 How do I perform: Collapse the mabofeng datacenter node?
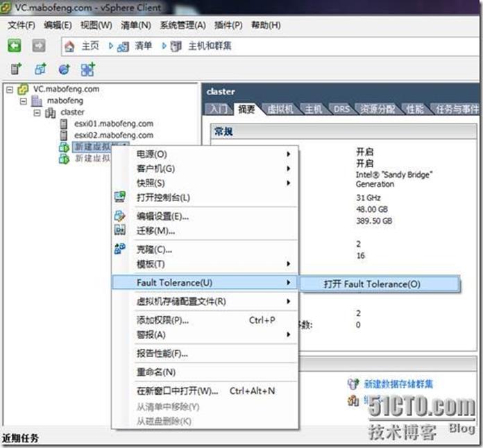(x=24, y=101)
